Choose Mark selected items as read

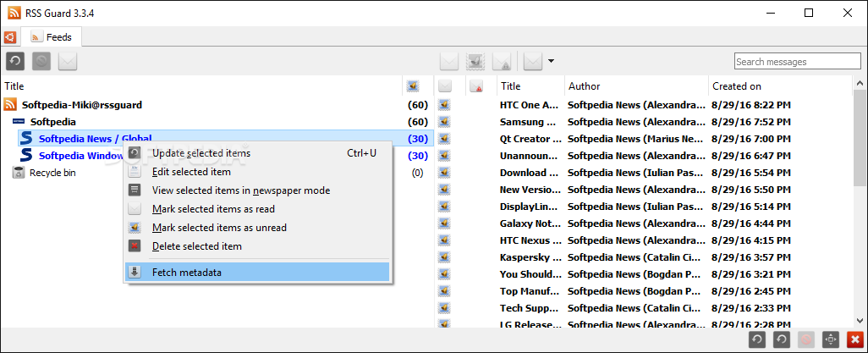coord(257,209)
